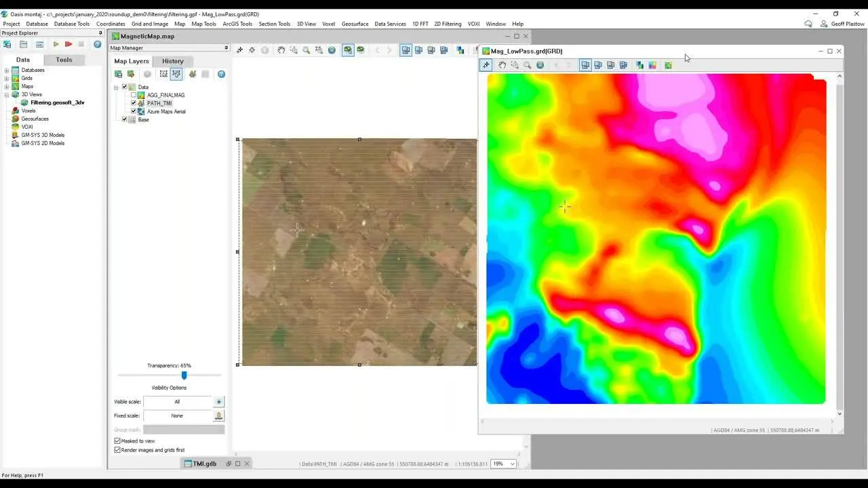Select the Voxels item in Project Explorer
Viewport: 868px width, 488px height.
28,110
